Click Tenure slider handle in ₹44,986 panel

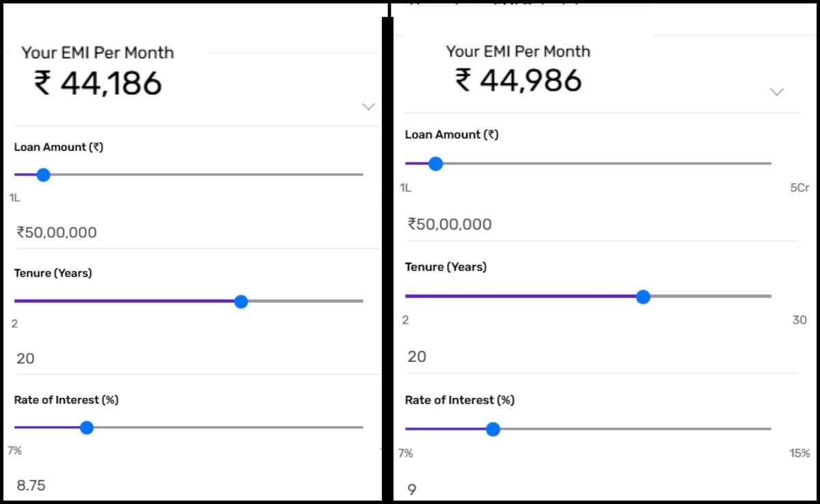point(642,296)
